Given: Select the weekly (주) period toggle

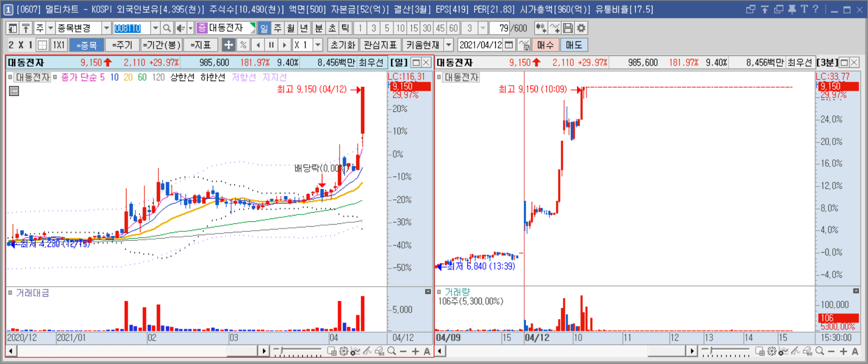Looking at the screenshot, I should pos(277,28).
